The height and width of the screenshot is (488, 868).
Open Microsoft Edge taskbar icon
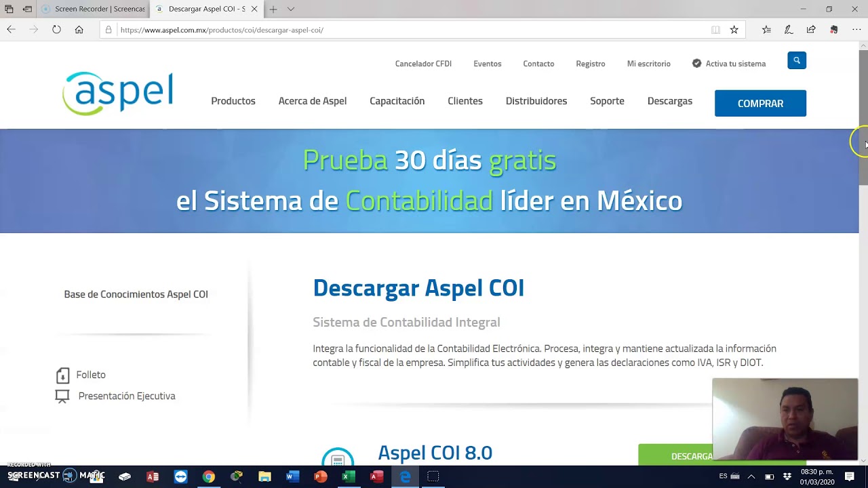(x=405, y=476)
